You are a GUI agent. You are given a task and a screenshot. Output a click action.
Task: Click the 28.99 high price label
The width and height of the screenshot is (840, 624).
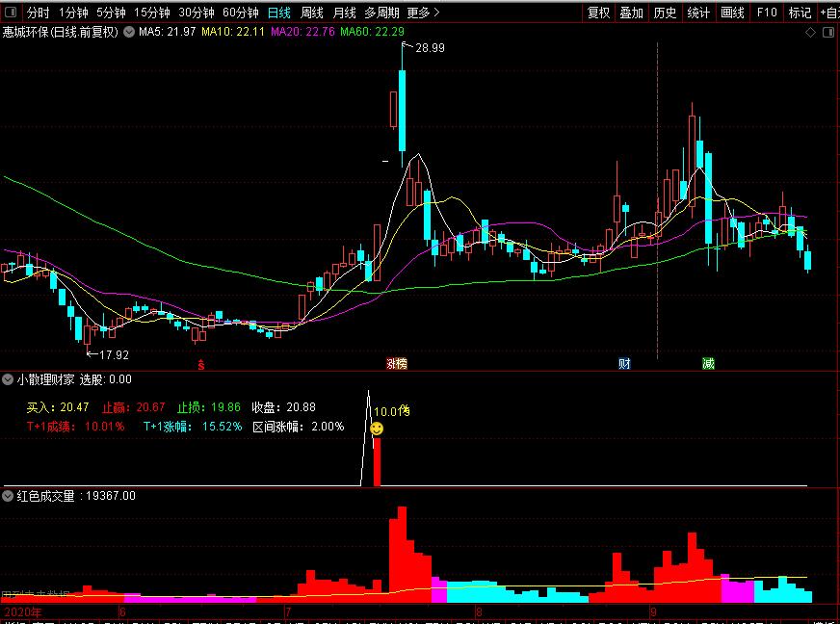430,48
